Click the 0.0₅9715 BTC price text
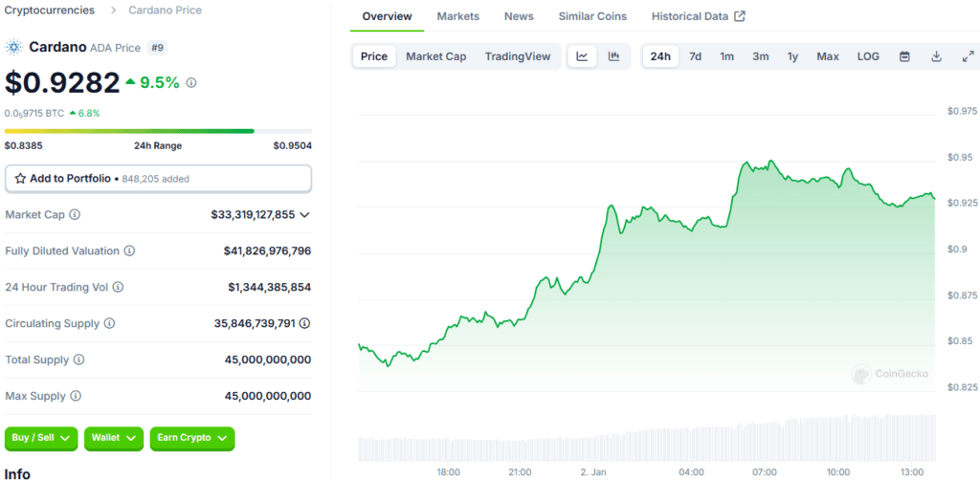This screenshot has height=480, width=980. [34, 114]
